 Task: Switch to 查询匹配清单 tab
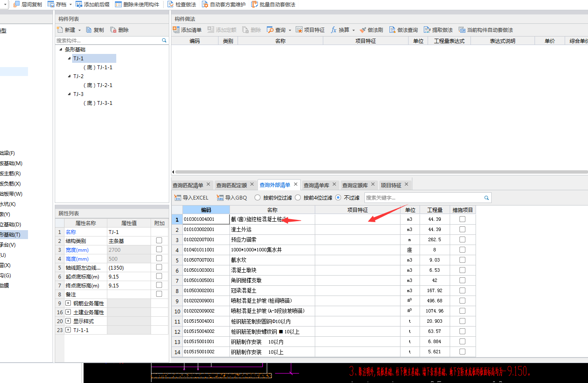[x=188, y=185]
